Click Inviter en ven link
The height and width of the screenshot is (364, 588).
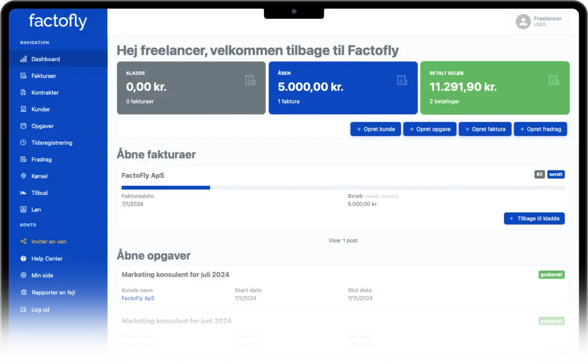[58, 241]
